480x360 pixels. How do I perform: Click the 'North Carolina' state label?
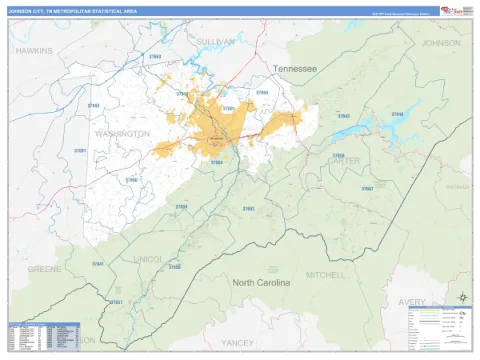pos(261,283)
